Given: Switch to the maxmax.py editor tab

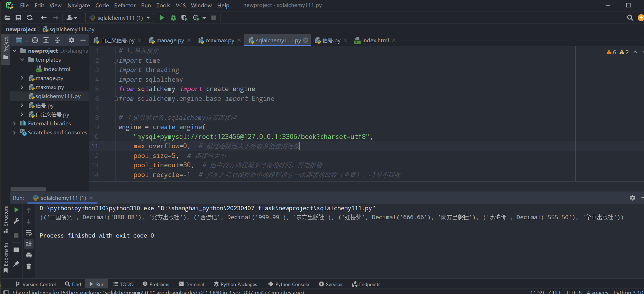Looking at the screenshot, I should tap(219, 40).
